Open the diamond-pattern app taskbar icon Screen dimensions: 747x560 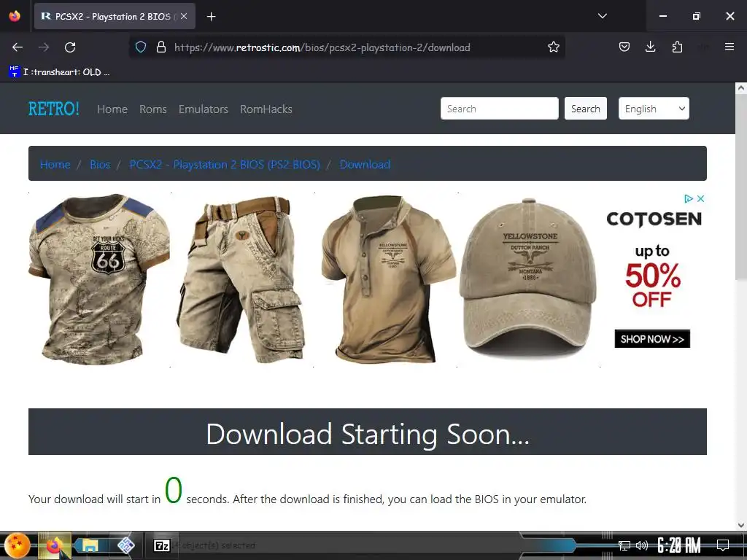pyautogui.click(x=126, y=545)
